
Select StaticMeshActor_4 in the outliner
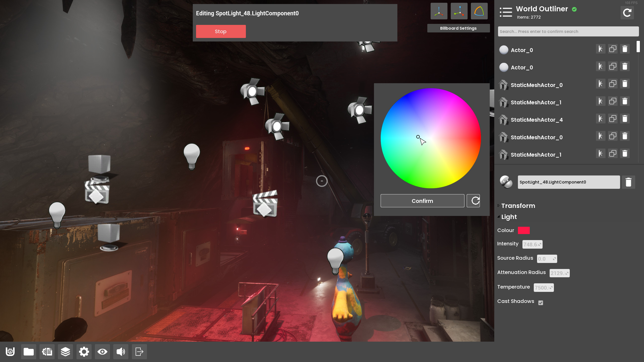point(537,120)
